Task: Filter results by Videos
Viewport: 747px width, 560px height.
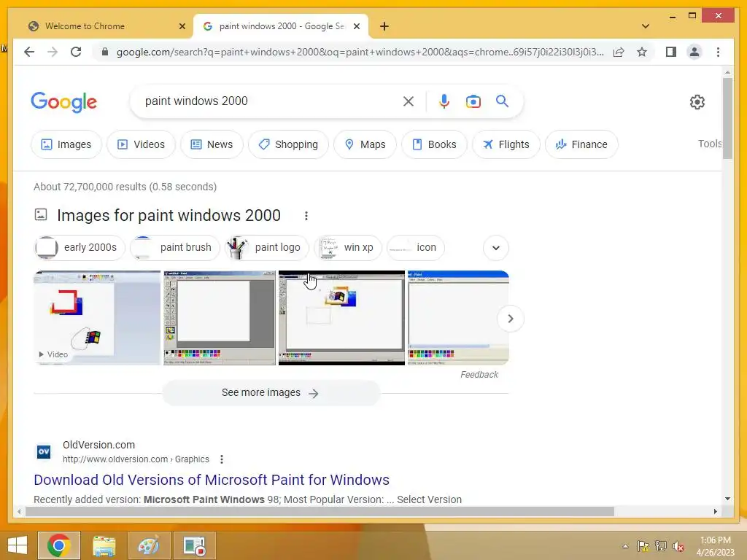Action: point(141,144)
